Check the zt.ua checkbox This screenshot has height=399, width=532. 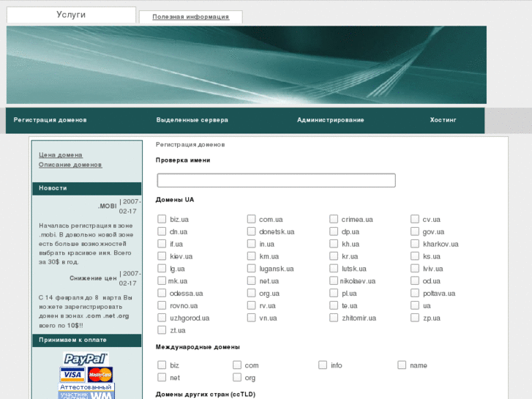coord(162,330)
